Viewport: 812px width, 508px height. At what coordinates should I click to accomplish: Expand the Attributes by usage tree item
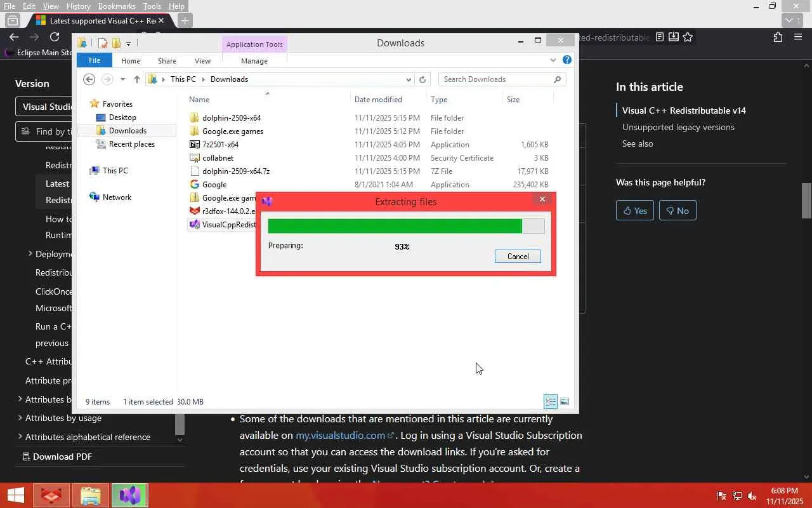click(20, 418)
